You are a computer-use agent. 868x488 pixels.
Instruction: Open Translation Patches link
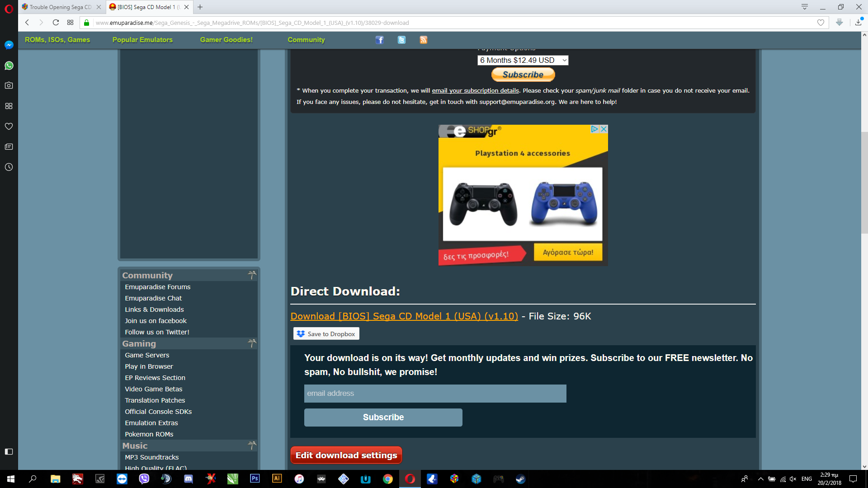click(x=155, y=400)
